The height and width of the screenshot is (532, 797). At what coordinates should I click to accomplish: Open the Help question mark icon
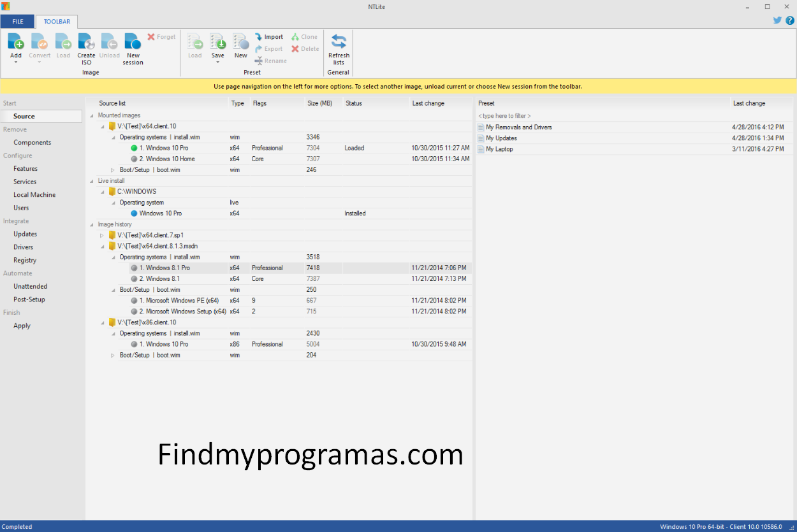pos(790,20)
